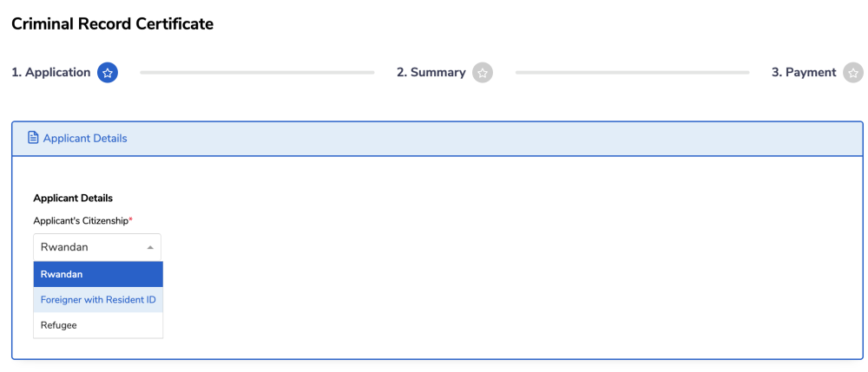Click the red required asterisk after Citizenship
The image size is (868, 372).
point(130,219)
